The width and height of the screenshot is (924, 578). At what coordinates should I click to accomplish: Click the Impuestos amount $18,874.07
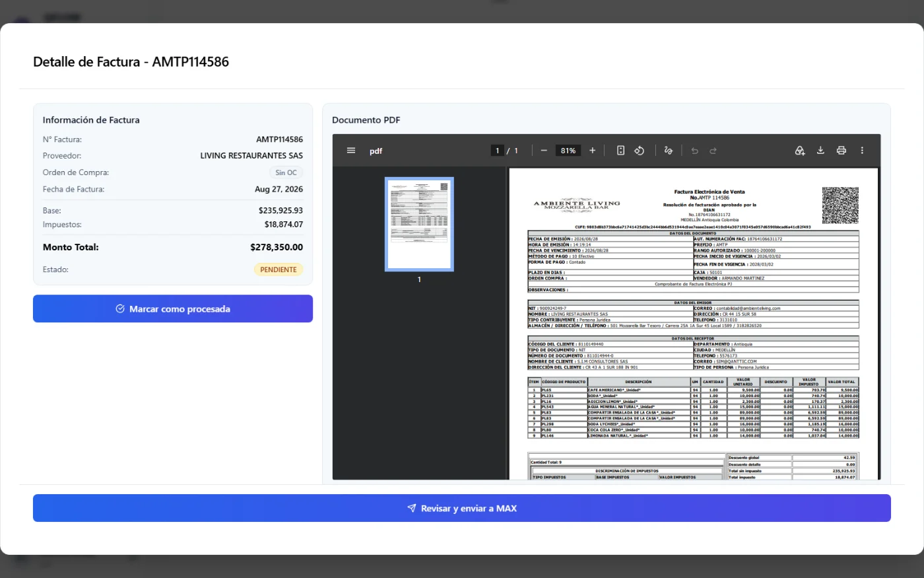(x=284, y=225)
